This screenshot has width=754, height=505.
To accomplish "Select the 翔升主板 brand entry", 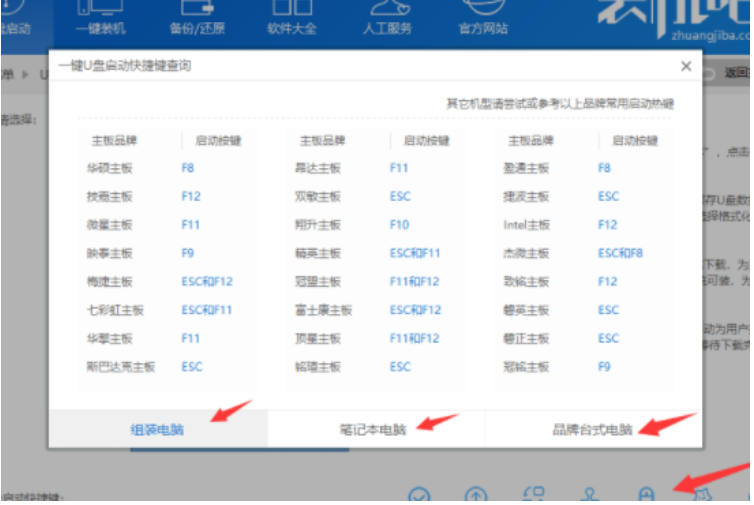I will click(x=318, y=225).
